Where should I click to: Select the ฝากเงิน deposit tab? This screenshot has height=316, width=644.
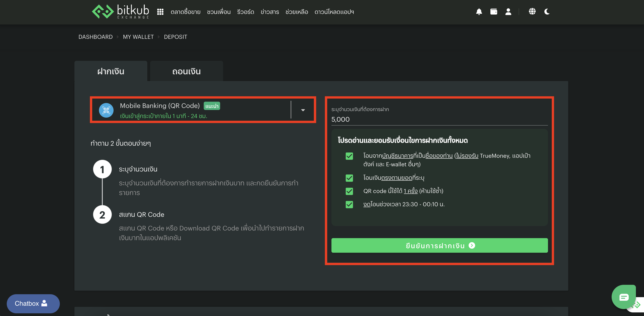pos(111,71)
